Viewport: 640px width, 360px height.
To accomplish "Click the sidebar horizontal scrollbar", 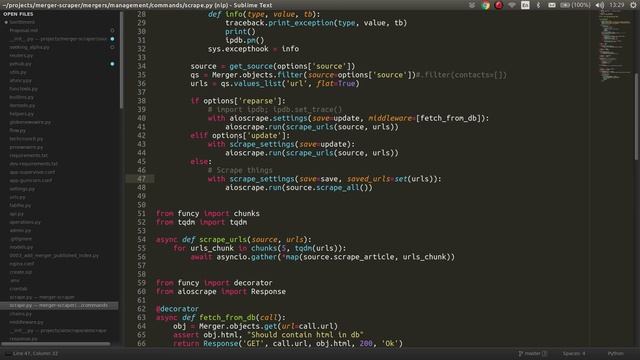I will (56, 344).
